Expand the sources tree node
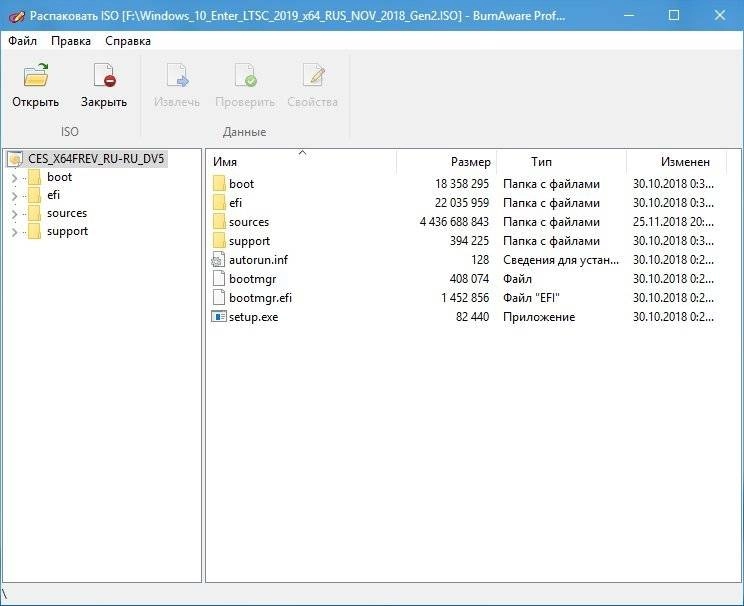Viewport: 744px width, 606px height. click(x=14, y=214)
